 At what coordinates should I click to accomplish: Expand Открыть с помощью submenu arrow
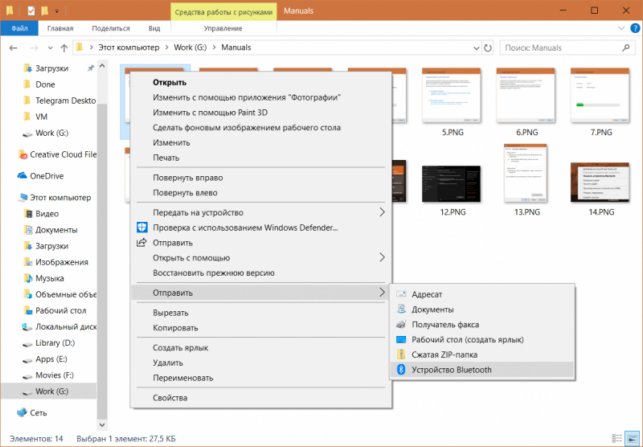pos(382,258)
